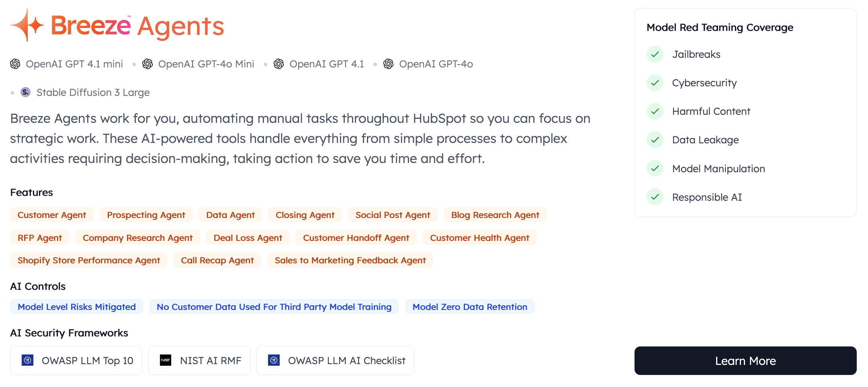Open the Prospecting Agent feature

[x=145, y=215]
